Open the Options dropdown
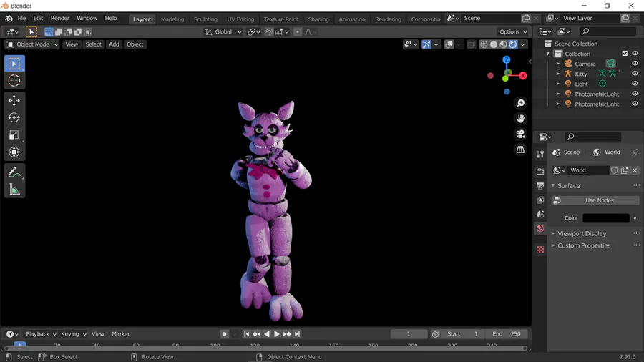 point(513,32)
